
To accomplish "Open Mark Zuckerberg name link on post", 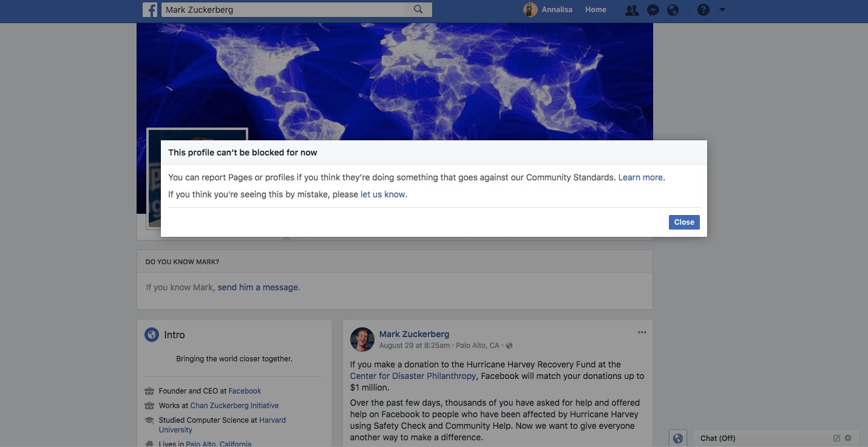I will tap(414, 334).
